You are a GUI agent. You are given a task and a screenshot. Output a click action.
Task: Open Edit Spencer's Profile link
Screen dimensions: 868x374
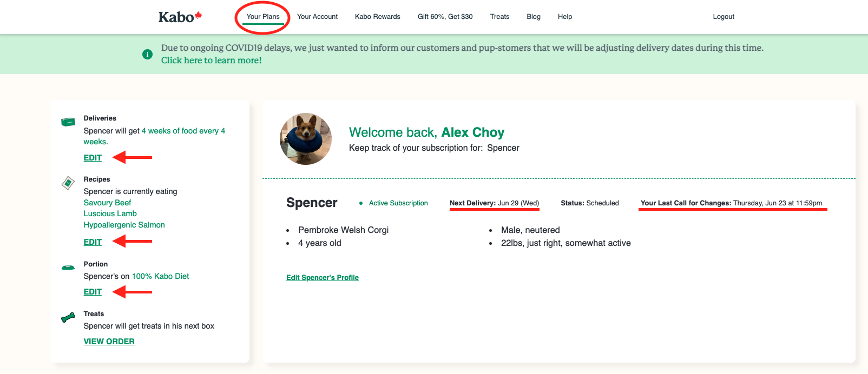click(x=323, y=278)
